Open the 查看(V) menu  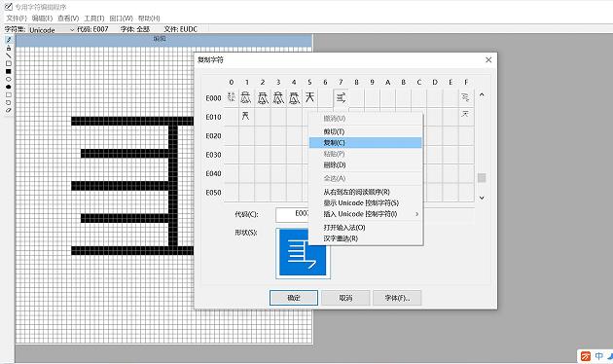68,18
